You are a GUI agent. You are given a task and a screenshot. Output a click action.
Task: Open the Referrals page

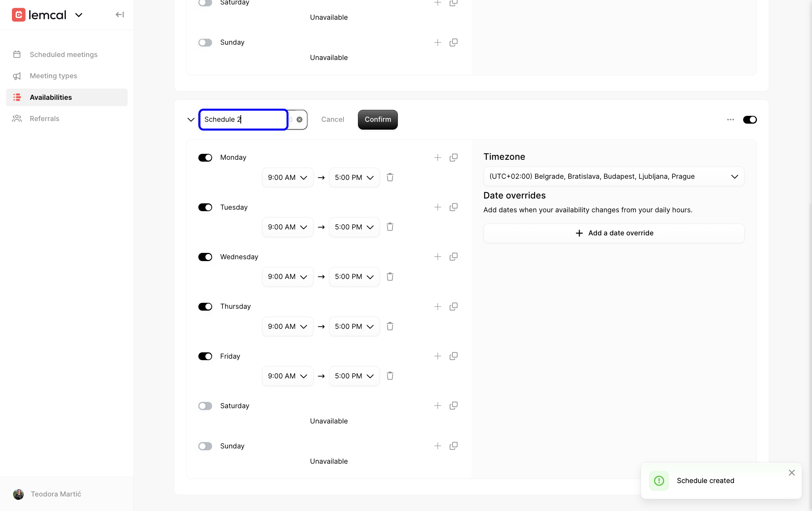44,118
